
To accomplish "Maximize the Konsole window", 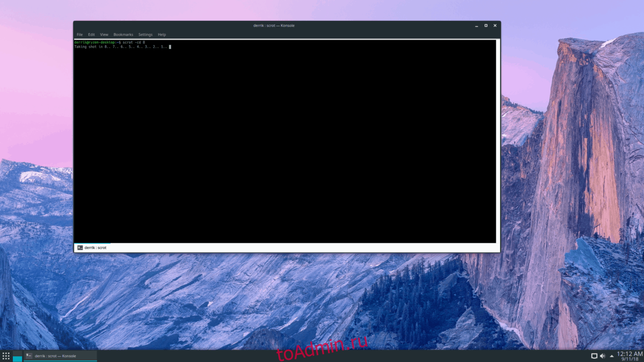I will pos(486,25).
